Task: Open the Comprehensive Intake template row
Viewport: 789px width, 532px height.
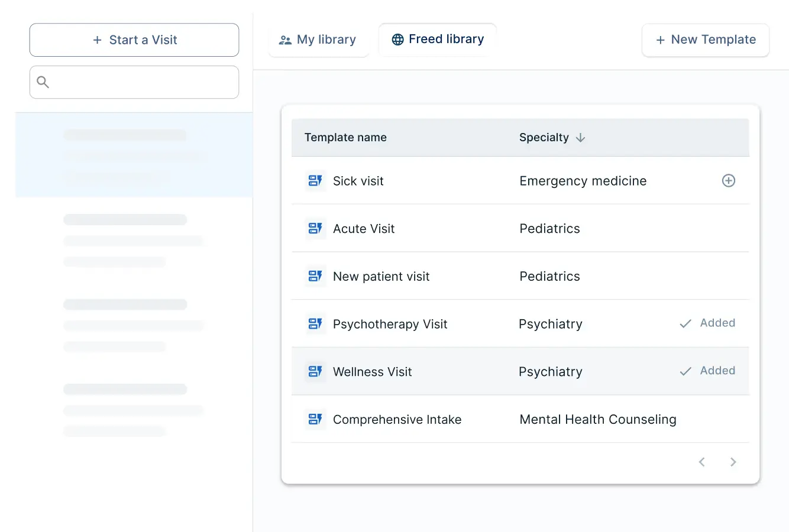Action: (397, 420)
